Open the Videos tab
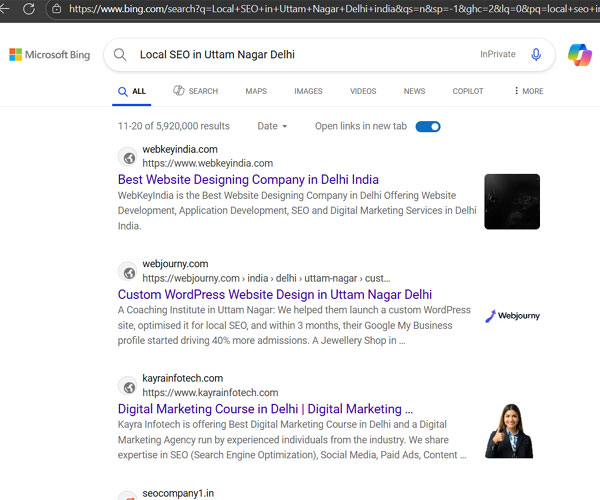The height and width of the screenshot is (500, 600). [363, 91]
